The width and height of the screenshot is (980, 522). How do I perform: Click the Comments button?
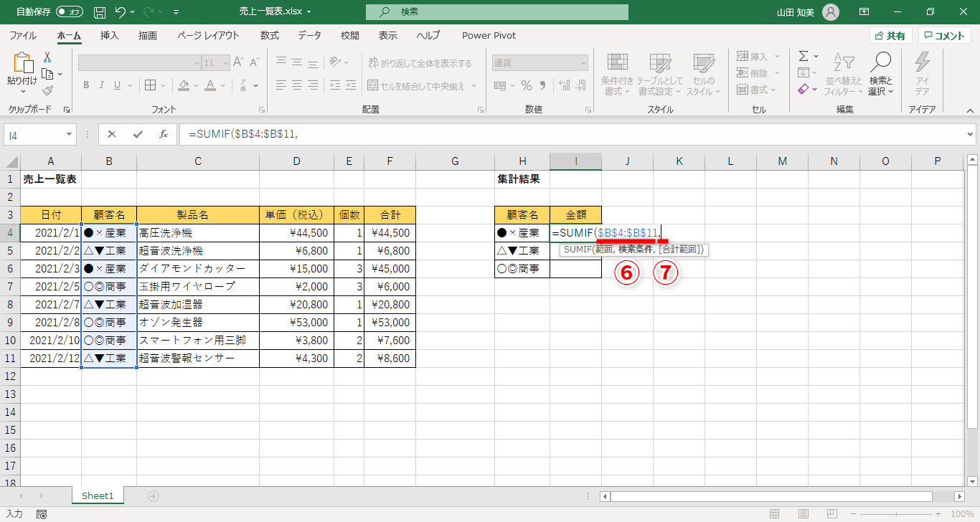point(945,36)
